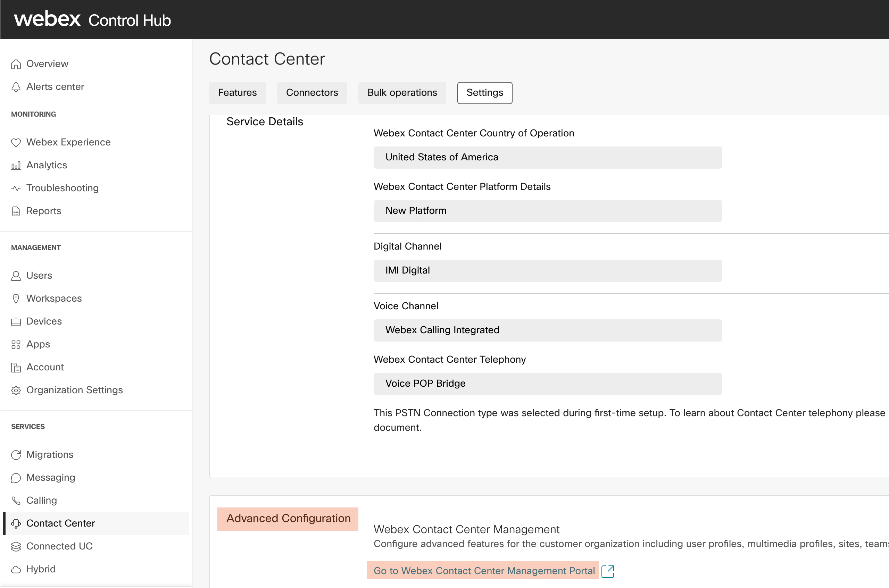Open the Features tab
Screen dimensions: 889x588
pyautogui.click(x=238, y=93)
